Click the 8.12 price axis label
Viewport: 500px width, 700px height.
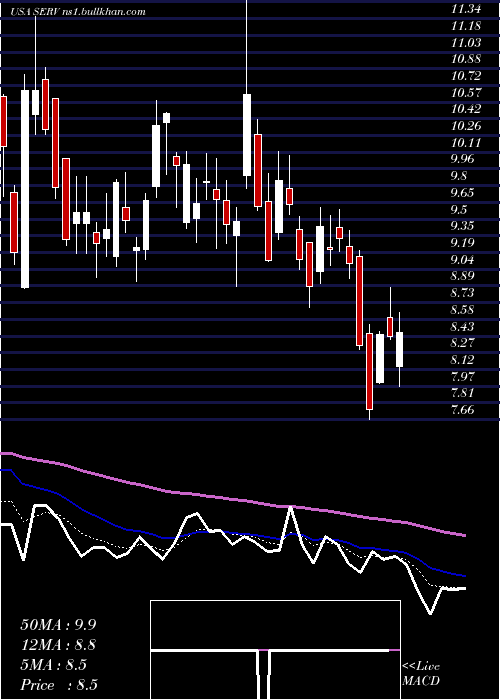tap(463, 359)
